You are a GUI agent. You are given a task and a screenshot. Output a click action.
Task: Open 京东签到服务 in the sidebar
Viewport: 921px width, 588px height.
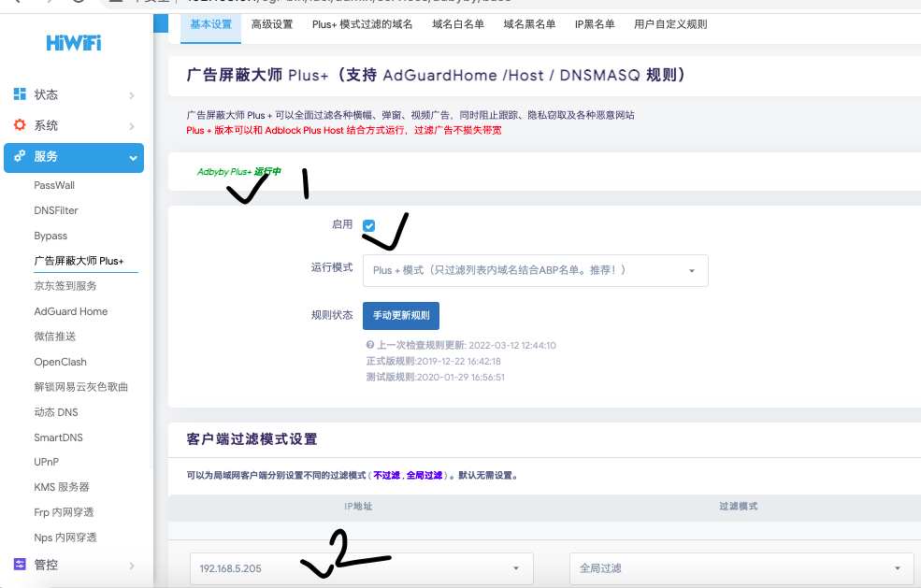[65, 286]
